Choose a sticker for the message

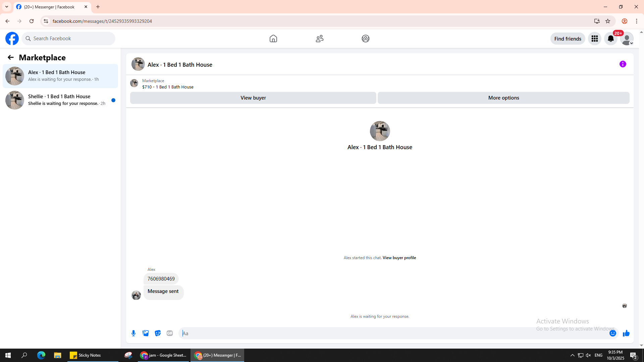click(x=158, y=333)
